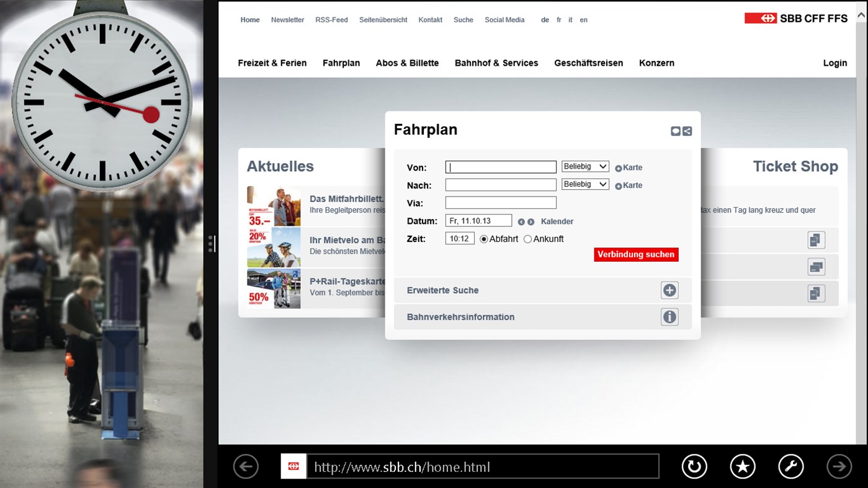Screen dimensions: 868x488
Task: Open the Kontakt link
Action: (431, 20)
